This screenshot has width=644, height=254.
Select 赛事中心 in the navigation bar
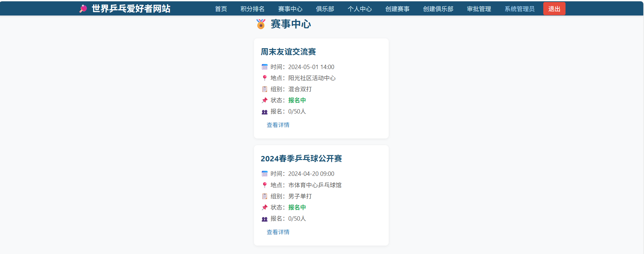coord(290,9)
